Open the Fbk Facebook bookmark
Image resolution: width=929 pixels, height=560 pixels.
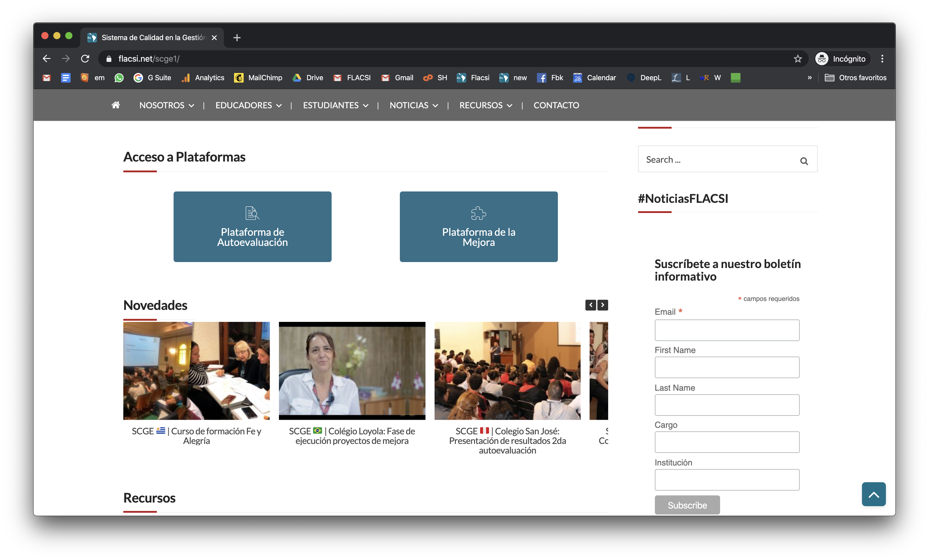[550, 78]
